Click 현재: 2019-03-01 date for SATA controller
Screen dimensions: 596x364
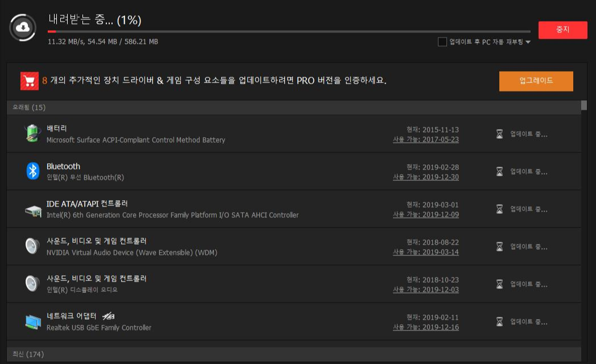click(433, 205)
